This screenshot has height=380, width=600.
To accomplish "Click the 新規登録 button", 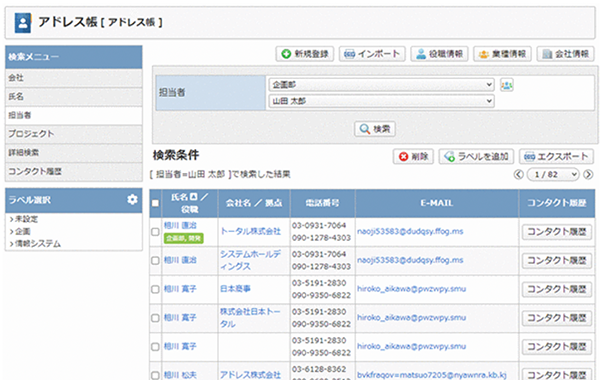I will (x=305, y=54).
